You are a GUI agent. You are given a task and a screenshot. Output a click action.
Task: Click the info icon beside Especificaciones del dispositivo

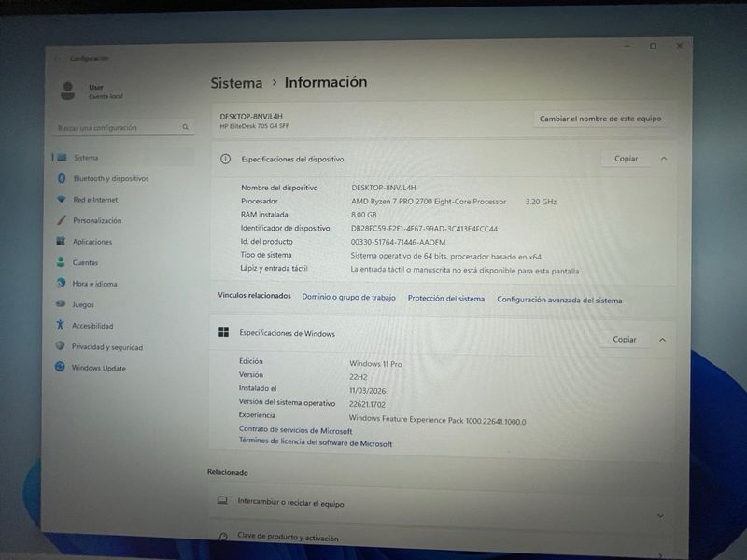(x=225, y=159)
